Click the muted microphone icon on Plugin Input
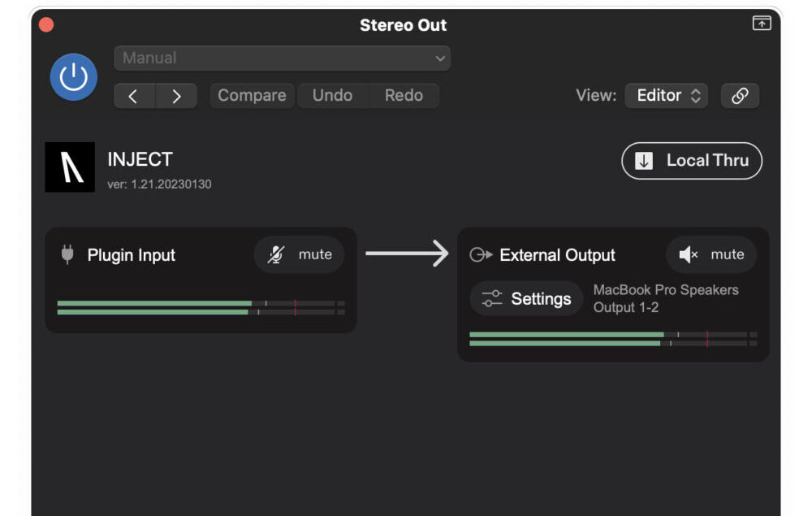Image resolution: width=812 pixels, height=516 pixels. pyautogui.click(x=277, y=254)
